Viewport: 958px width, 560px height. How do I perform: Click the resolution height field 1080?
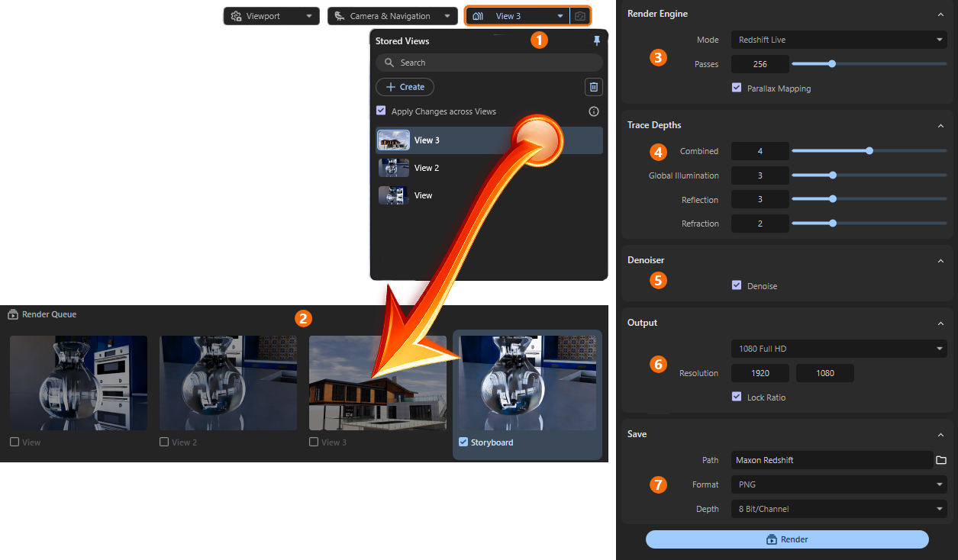click(x=825, y=373)
